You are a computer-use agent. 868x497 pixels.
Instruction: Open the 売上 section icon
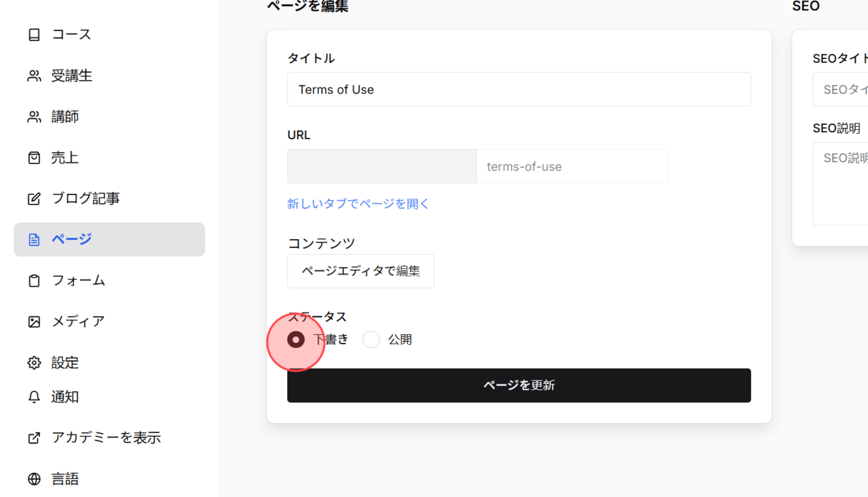pyautogui.click(x=34, y=158)
